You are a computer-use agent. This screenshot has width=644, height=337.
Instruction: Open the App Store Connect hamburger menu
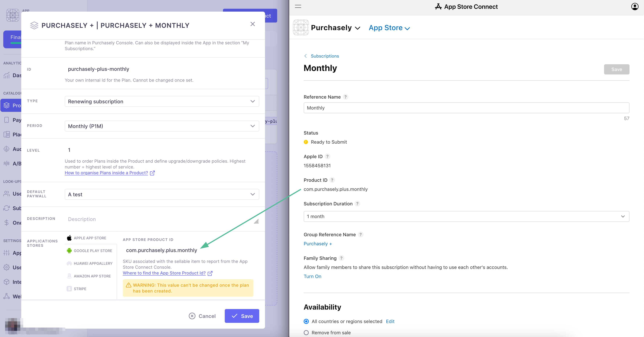coord(298,7)
